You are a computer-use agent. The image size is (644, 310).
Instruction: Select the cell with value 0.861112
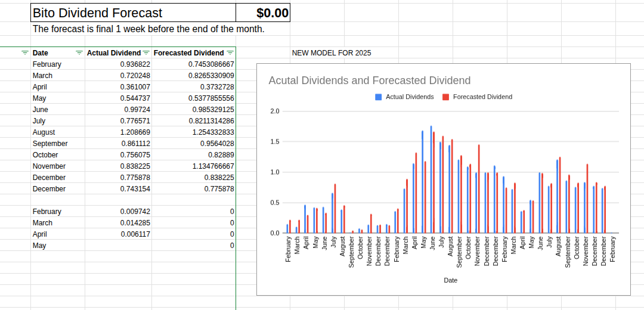click(x=118, y=144)
